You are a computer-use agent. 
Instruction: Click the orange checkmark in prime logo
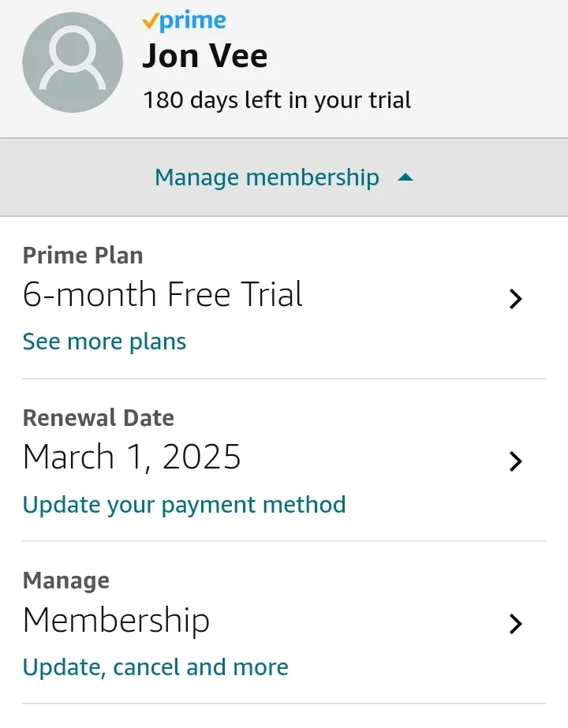150,21
